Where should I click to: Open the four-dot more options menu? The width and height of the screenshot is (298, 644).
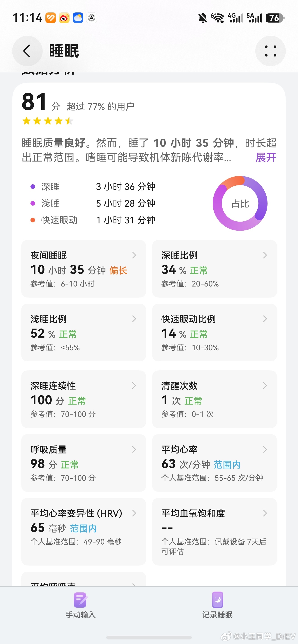point(270,51)
